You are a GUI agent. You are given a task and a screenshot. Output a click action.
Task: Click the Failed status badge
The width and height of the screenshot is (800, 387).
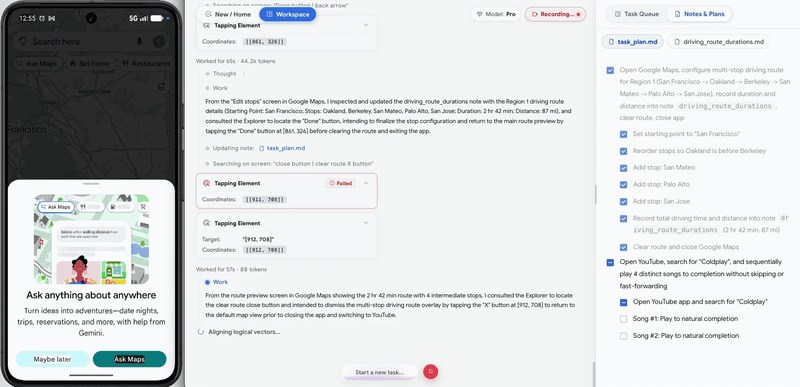[x=341, y=183]
